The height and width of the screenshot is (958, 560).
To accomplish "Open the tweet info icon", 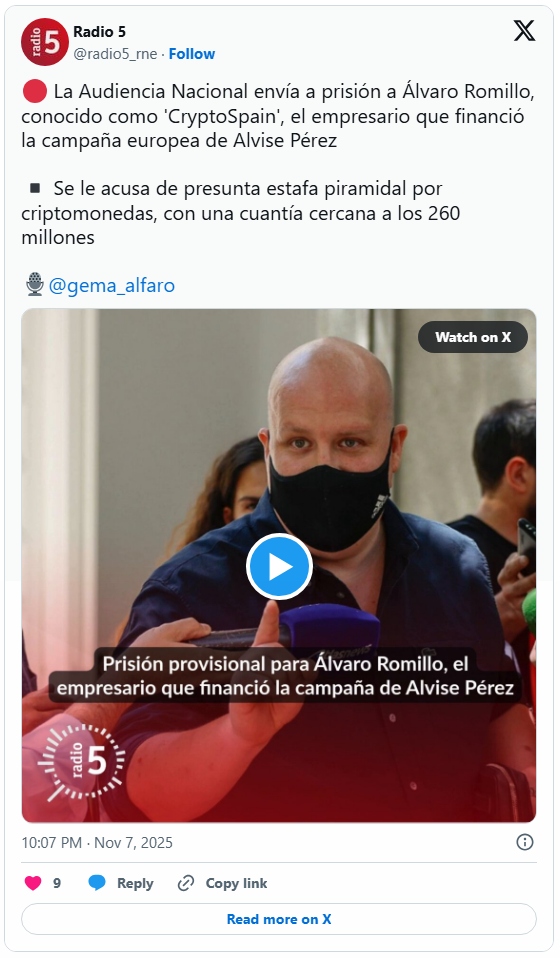I will coord(525,842).
